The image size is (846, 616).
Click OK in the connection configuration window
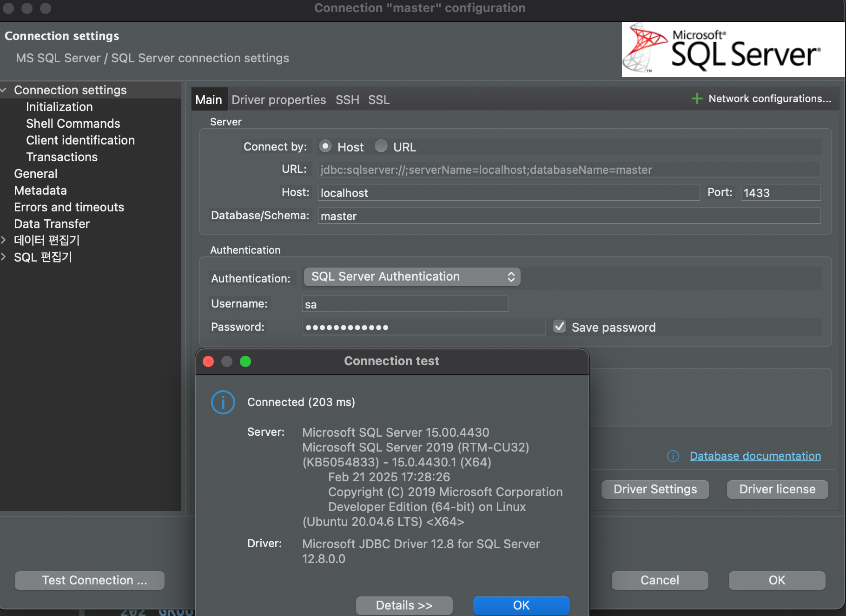pos(777,581)
